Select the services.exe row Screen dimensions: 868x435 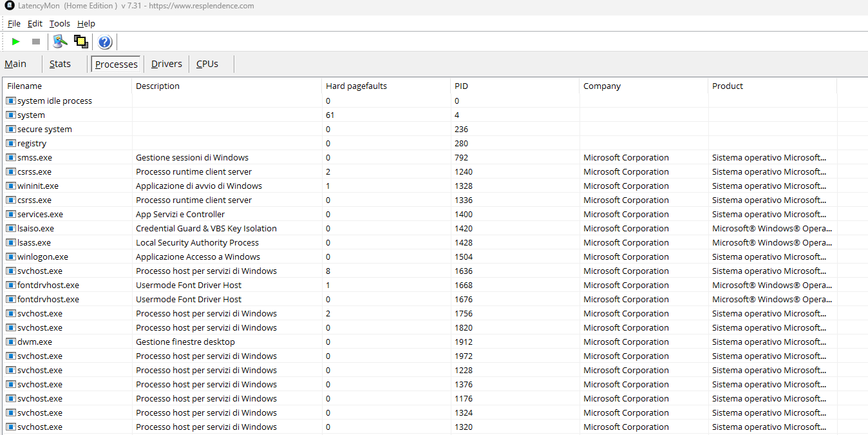(x=40, y=215)
